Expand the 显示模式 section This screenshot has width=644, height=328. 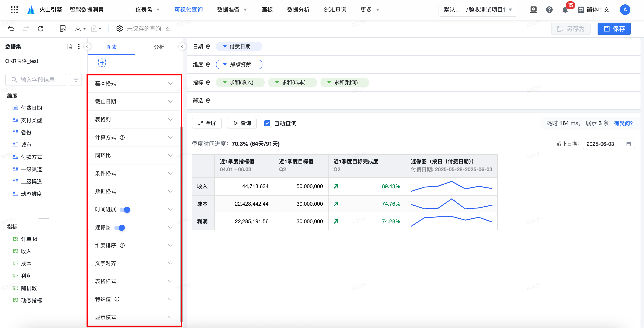(x=134, y=317)
